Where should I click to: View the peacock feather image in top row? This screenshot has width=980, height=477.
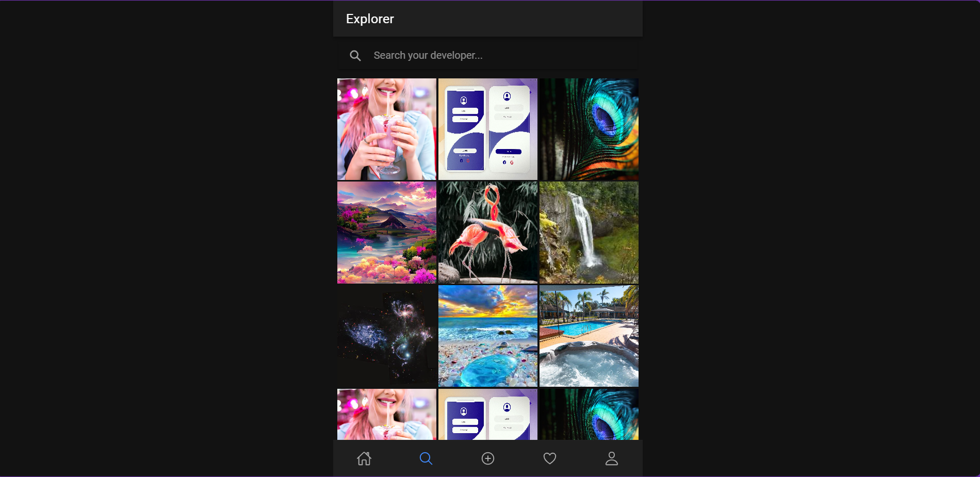(589, 129)
